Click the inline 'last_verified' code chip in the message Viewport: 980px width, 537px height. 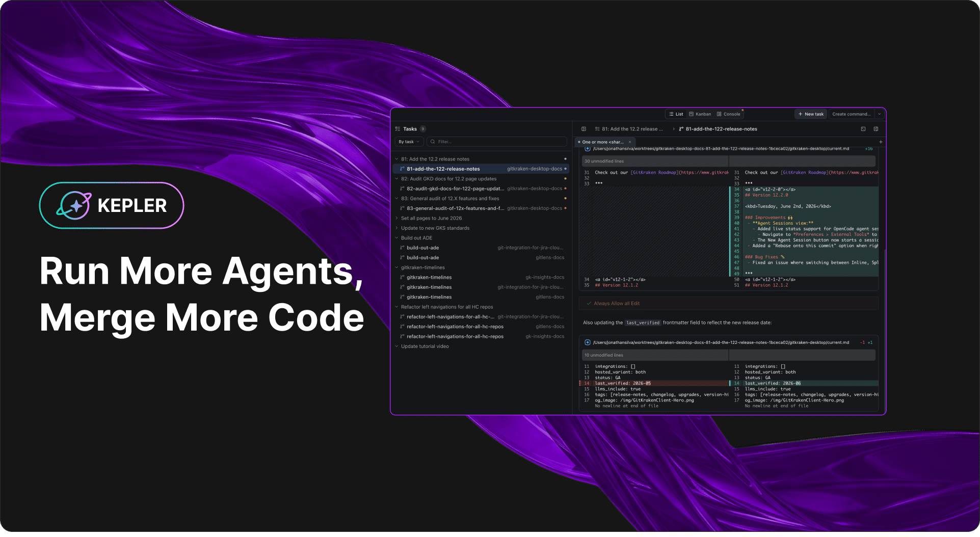click(643, 323)
